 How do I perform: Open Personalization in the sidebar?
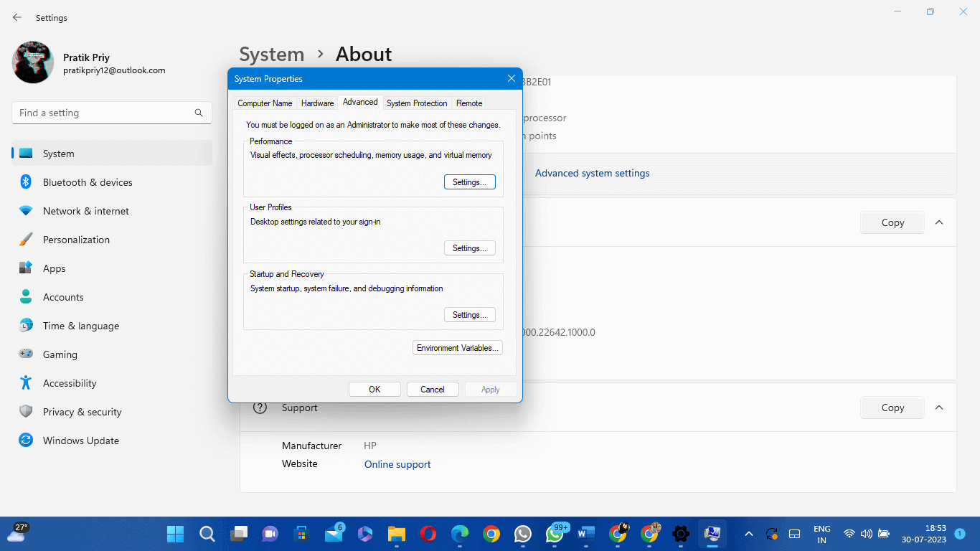(x=76, y=240)
